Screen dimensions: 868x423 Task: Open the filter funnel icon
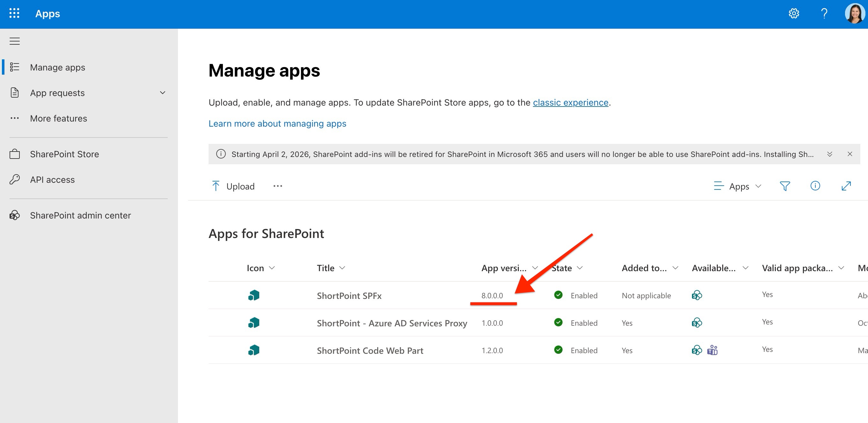(x=785, y=186)
